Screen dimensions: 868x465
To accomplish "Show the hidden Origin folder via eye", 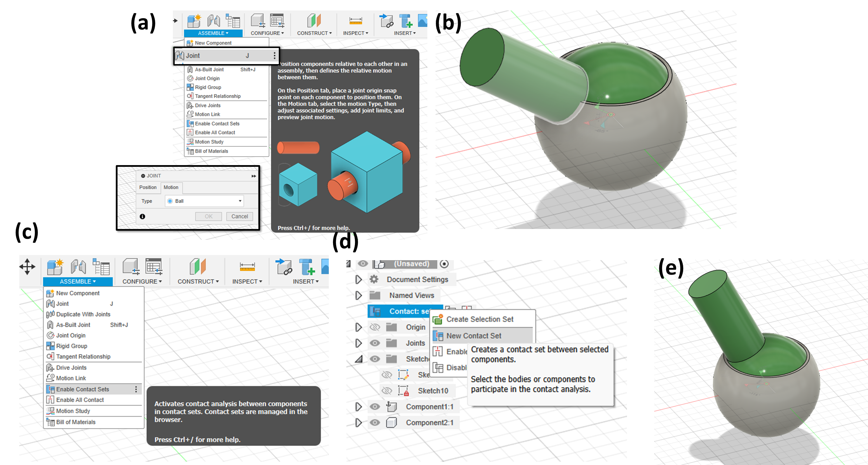I will pos(375,327).
